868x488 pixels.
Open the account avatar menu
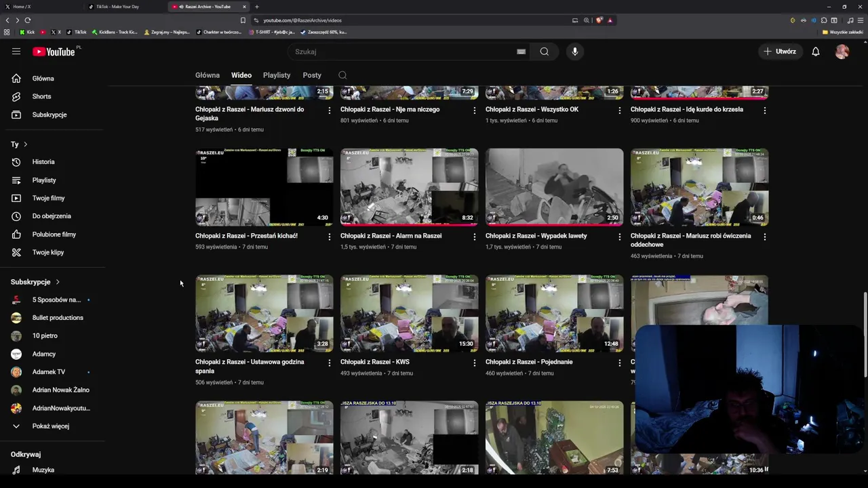(x=842, y=52)
